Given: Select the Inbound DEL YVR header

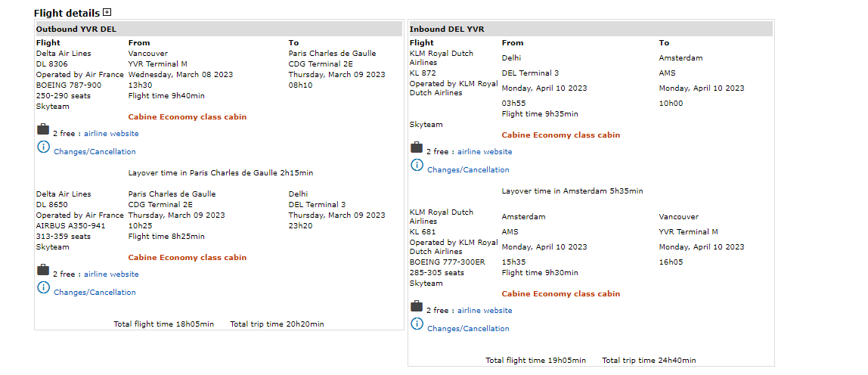Looking at the screenshot, I should (447, 29).
